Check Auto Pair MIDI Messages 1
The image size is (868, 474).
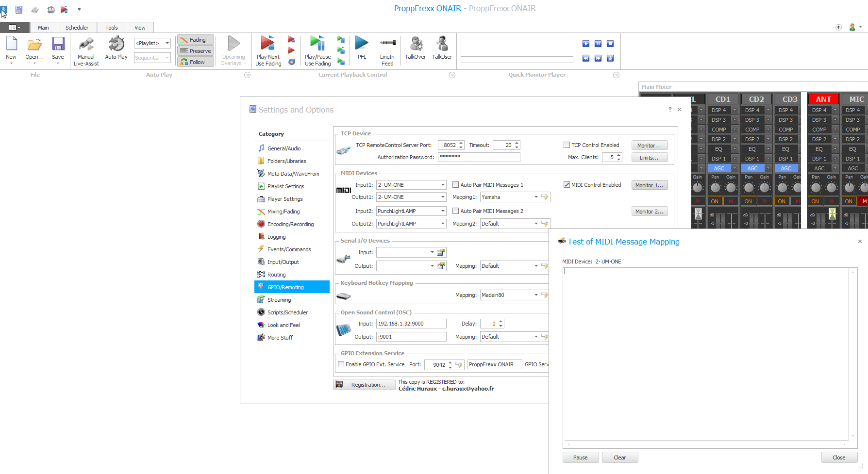tap(455, 185)
